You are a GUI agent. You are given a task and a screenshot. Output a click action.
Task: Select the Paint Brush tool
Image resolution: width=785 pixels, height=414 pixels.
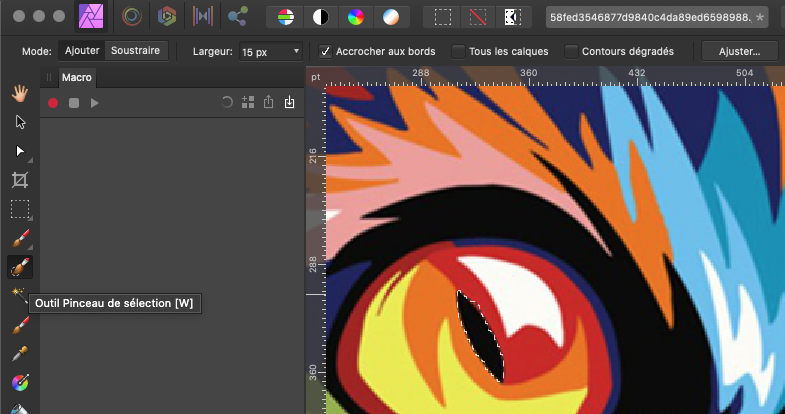[x=20, y=325]
